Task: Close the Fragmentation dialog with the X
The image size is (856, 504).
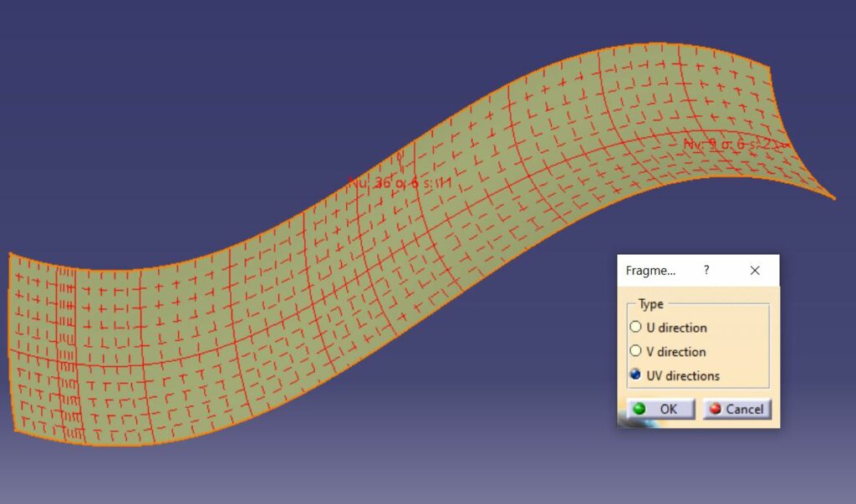Action: [755, 270]
